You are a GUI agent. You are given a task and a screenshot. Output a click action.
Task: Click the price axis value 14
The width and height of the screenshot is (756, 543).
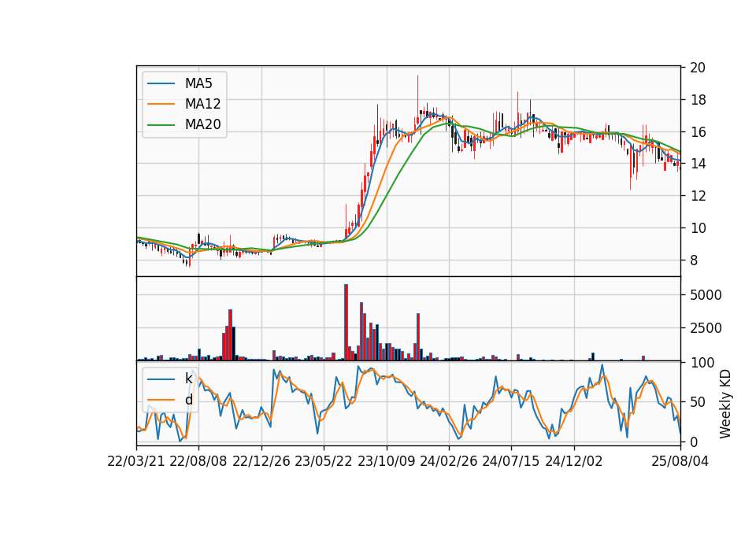pyautogui.click(x=698, y=164)
